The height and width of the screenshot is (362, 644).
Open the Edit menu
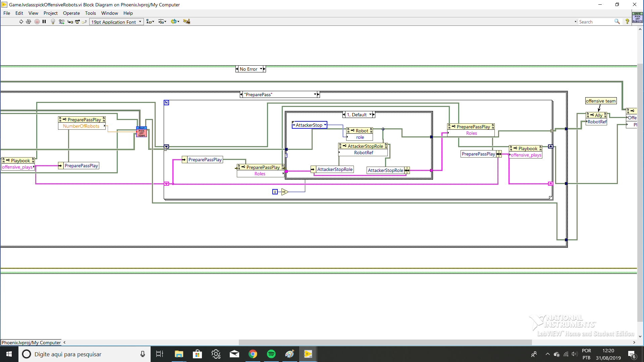pyautogui.click(x=19, y=13)
